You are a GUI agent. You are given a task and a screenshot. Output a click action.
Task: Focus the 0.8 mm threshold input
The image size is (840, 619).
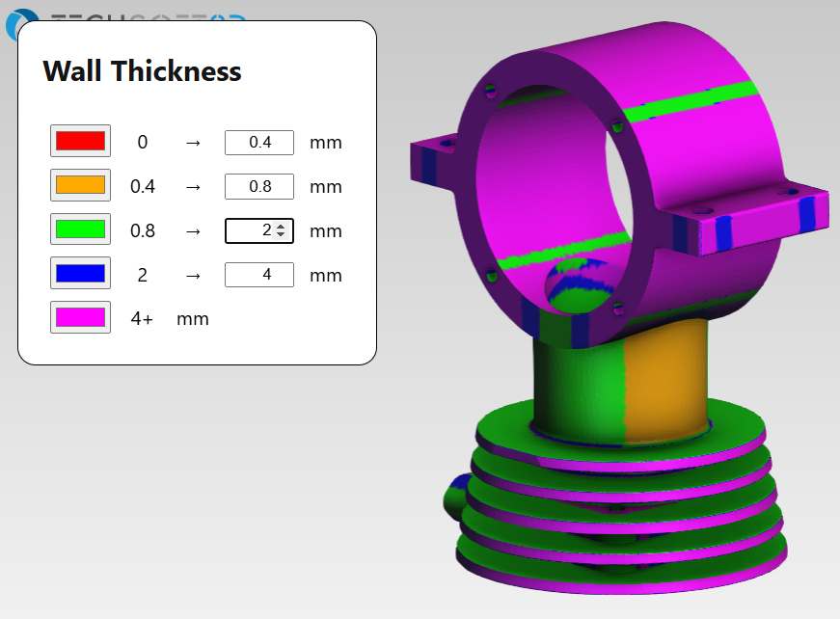[258, 187]
